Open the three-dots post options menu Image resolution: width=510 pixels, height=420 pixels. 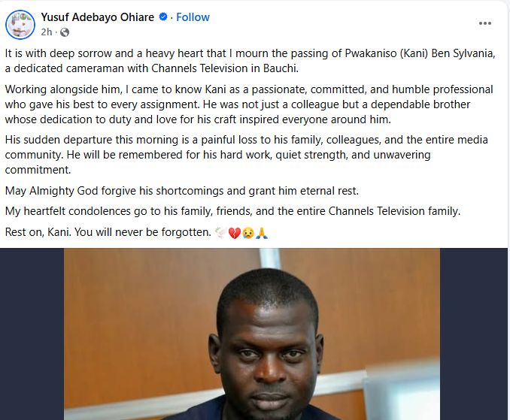[485, 23]
